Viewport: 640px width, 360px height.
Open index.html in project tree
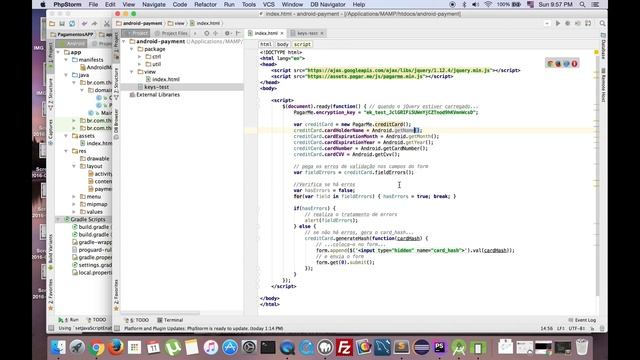(166, 79)
